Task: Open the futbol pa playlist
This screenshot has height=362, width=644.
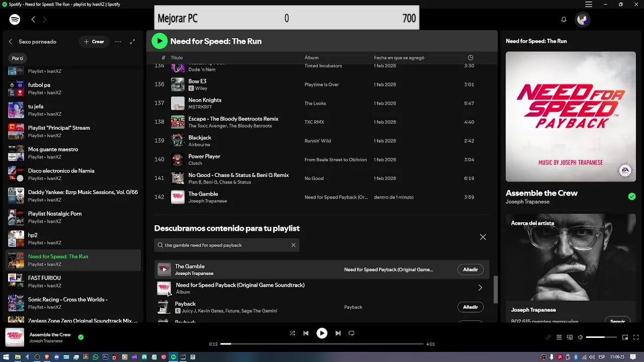Action: pos(73,88)
